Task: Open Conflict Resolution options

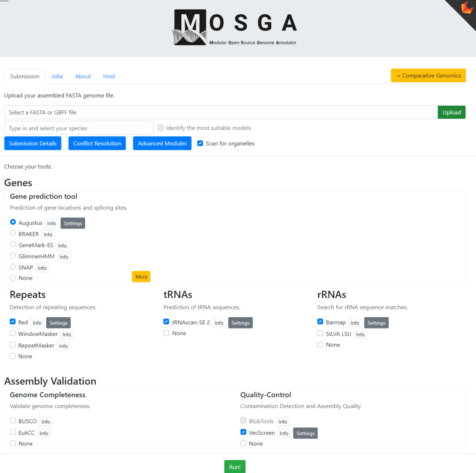Action: click(97, 143)
